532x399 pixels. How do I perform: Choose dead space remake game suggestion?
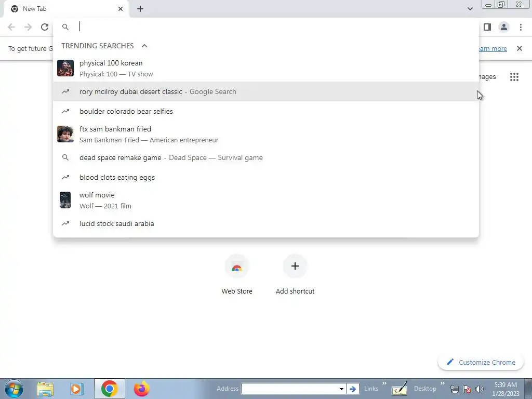click(x=266, y=158)
